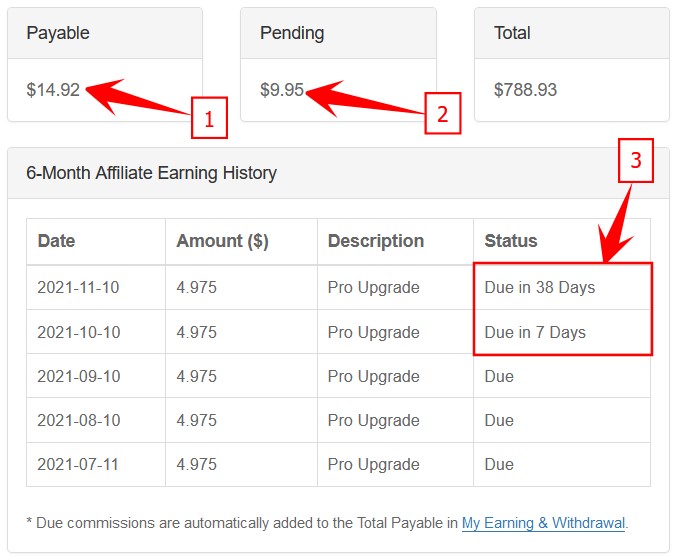The height and width of the screenshot is (556, 675).
Task: Click the Description column header
Action: 376,241
